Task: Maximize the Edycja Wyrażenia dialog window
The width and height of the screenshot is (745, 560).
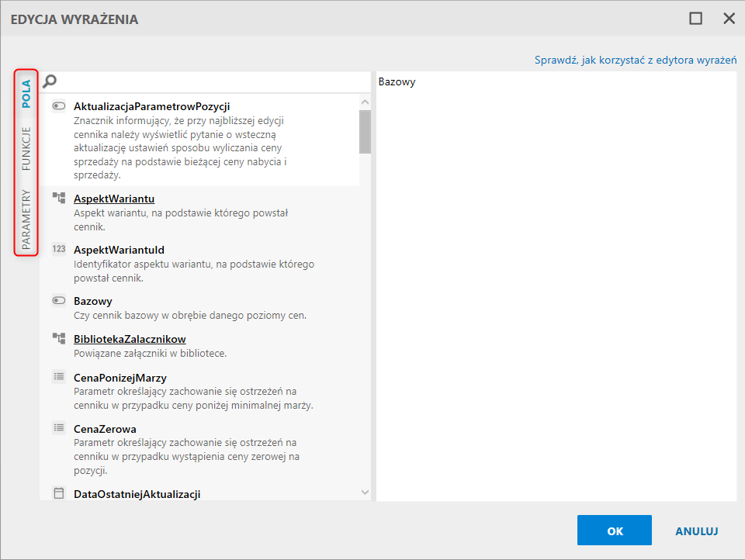Action: (x=696, y=19)
